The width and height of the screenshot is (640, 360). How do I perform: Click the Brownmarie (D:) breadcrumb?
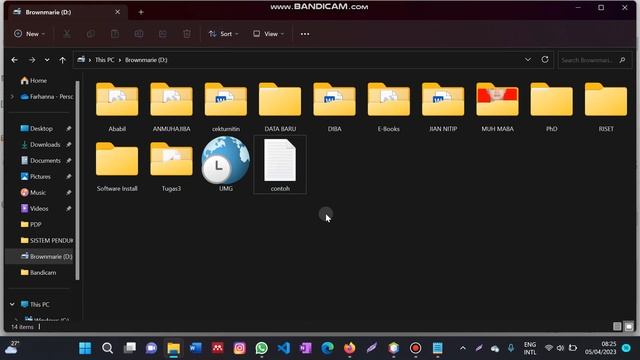(146, 60)
